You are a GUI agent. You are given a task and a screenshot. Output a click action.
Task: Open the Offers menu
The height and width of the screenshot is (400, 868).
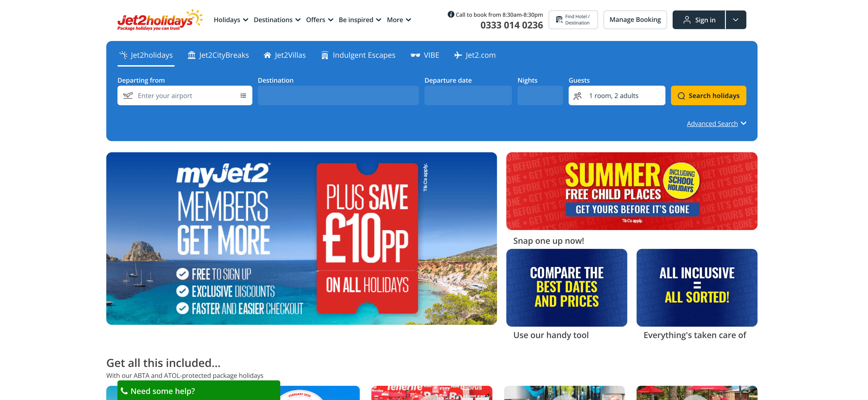coord(319,20)
